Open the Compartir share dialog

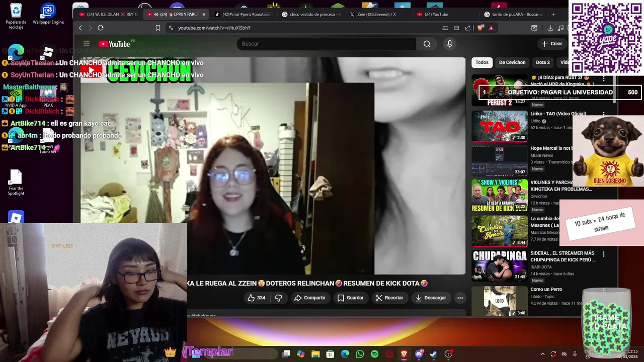pos(310,298)
